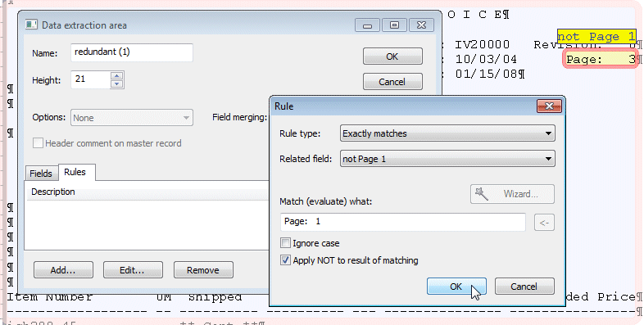Click the 'Item Number' column text in document
Screen dimensions: 644x325
pos(49,296)
